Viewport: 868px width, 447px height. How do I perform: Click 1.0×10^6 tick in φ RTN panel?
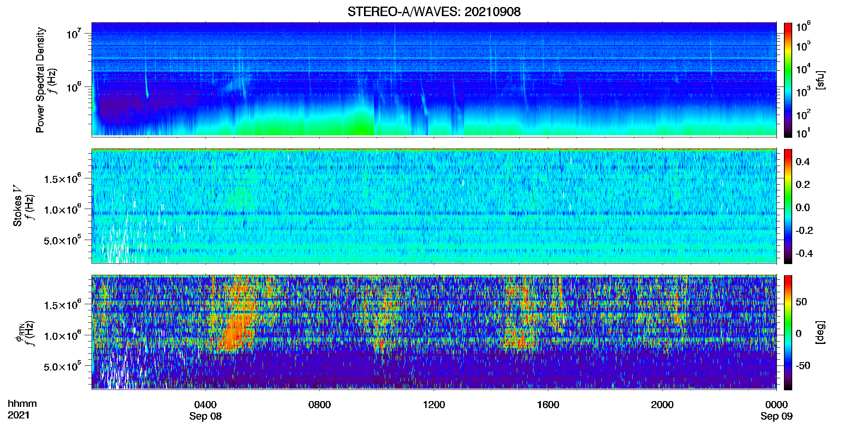pos(63,336)
